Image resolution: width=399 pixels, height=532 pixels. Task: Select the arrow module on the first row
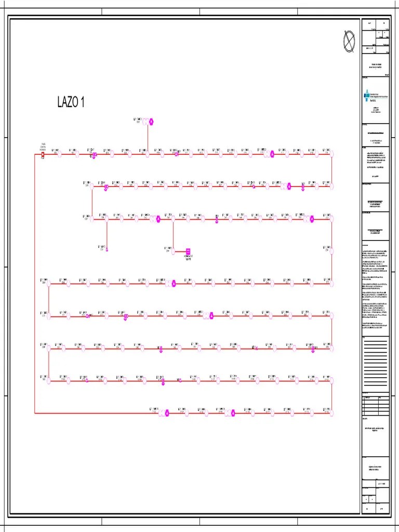click(94, 155)
